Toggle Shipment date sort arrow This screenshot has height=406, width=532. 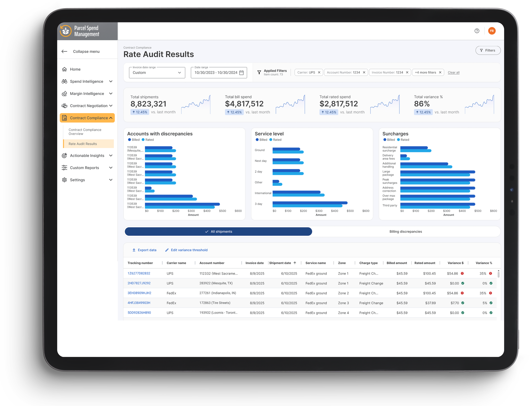coord(295,263)
